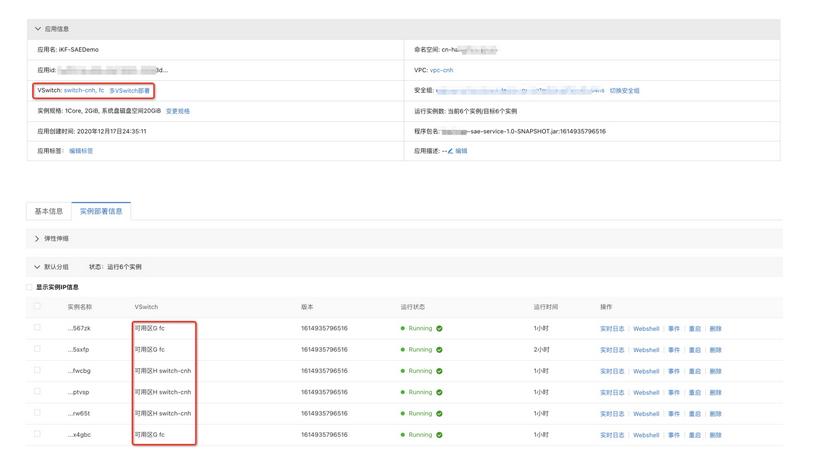
Task: Check the box for instance 5sxfp
Action: pyautogui.click(x=37, y=349)
